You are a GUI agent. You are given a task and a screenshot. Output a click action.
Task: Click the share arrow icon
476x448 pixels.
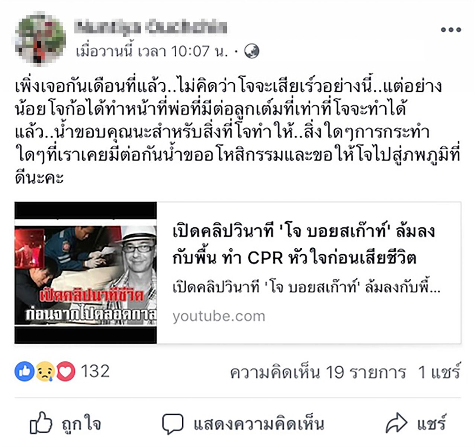[397, 423]
